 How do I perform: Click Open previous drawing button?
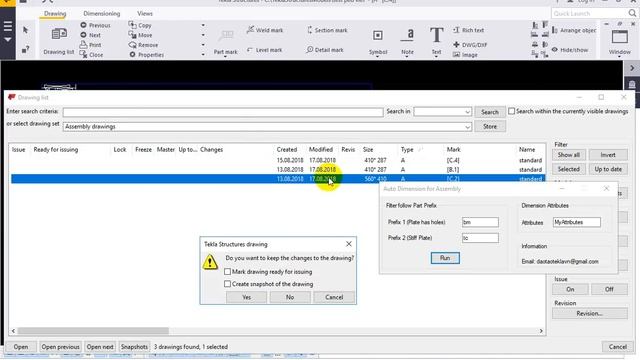click(x=60, y=347)
